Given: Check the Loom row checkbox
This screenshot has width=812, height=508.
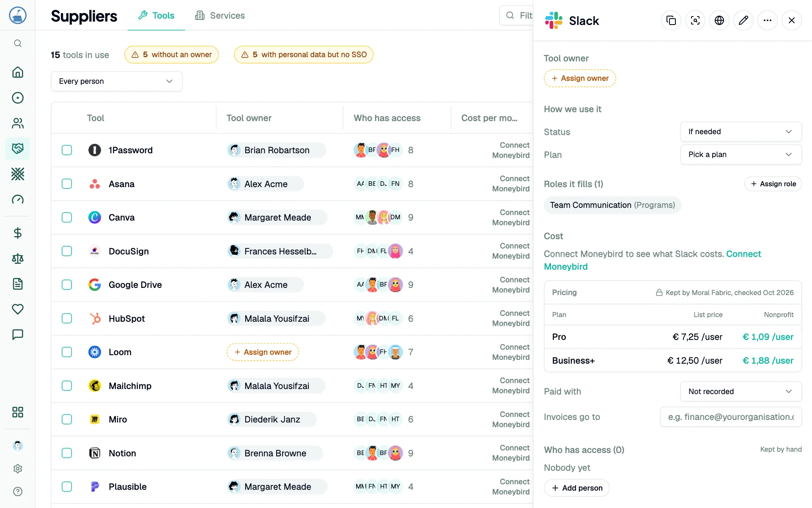Looking at the screenshot, I should [x=67, y=352].
